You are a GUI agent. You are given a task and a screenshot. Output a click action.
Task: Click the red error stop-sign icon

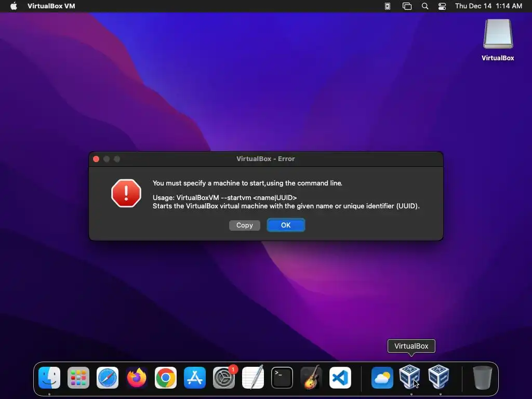coord(126,193)
